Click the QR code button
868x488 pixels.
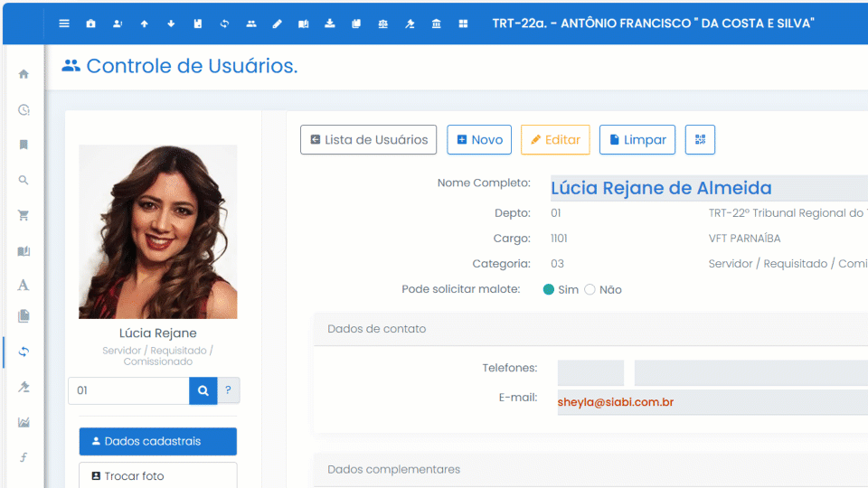(700, 140)
